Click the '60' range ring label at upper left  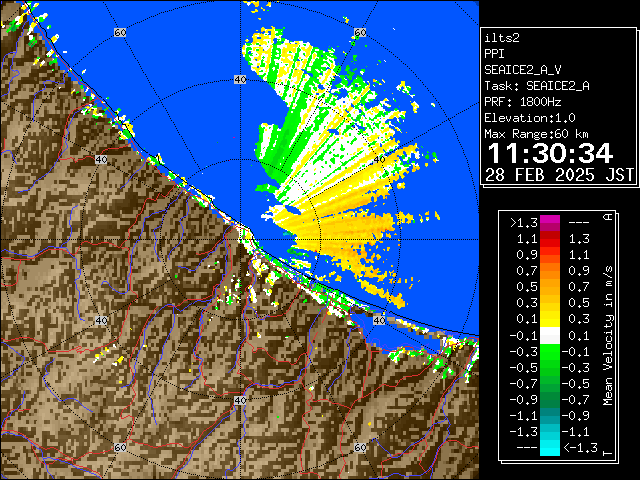(120, 32)
